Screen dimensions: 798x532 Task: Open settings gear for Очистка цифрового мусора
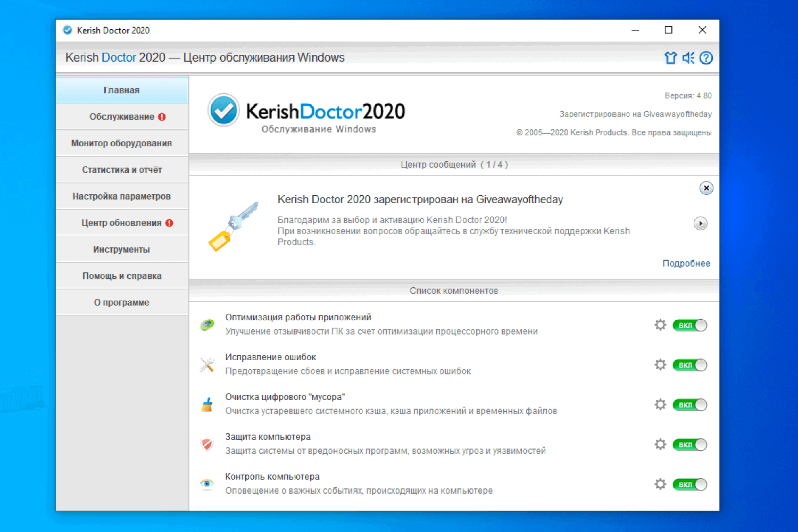tap(660, 405)
